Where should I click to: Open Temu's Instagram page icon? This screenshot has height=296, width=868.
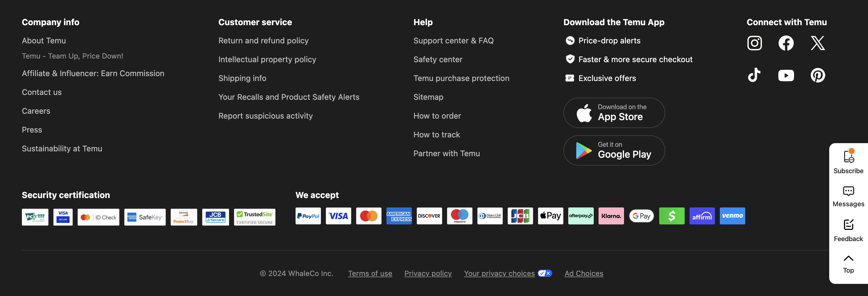point(754,43)
